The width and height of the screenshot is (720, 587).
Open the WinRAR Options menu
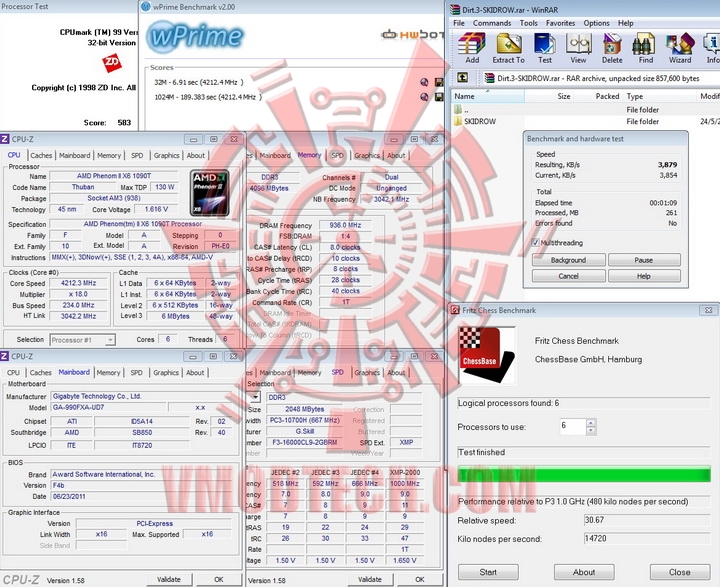click(x=596, y=23)
